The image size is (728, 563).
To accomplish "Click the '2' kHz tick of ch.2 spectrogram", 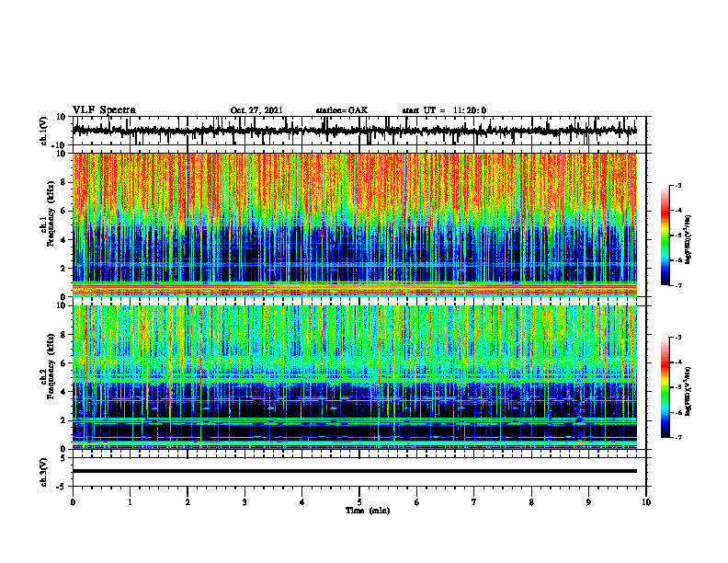I will (64, 420).
